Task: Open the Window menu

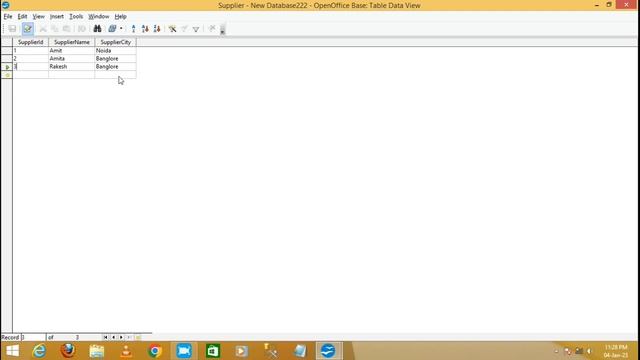Action: [98, 16]
